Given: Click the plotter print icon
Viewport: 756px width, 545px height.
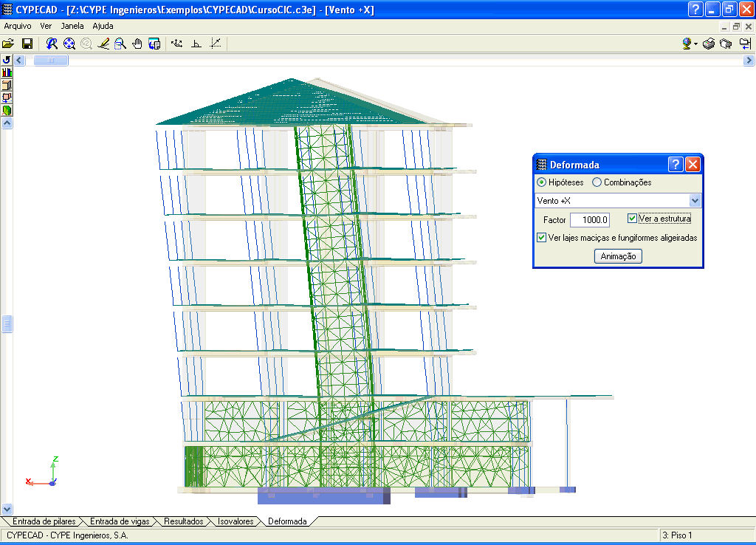Looking at the screenshot, I should pyautogui.click(x=726, y=44).
